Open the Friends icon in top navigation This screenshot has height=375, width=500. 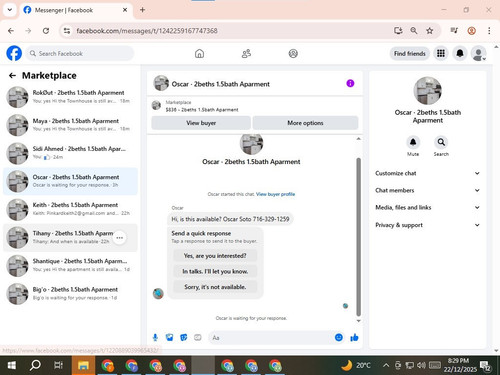click(x=246, y=53)
